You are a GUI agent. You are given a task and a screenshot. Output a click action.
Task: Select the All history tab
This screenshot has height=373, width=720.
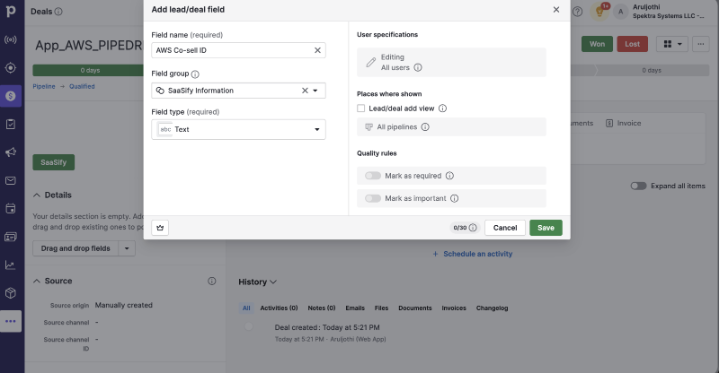(x=246, y=308)
